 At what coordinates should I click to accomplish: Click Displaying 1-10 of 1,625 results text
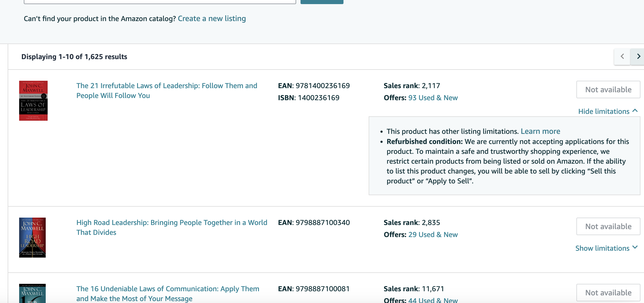coord(74,57)
